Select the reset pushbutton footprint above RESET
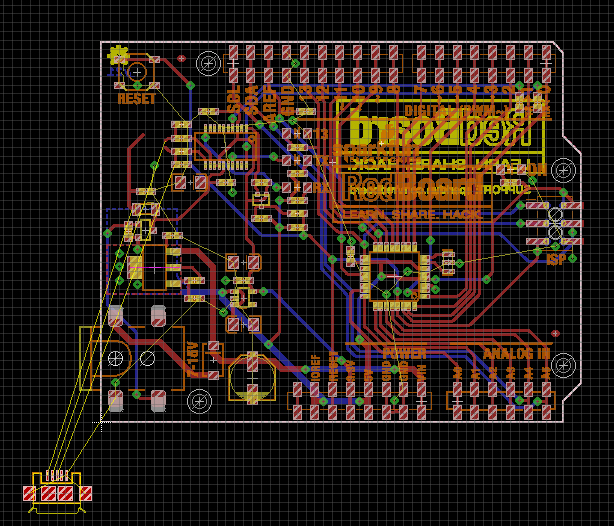Image resolution: width=614 pixels, height=526 pixels. coord(137,72)
